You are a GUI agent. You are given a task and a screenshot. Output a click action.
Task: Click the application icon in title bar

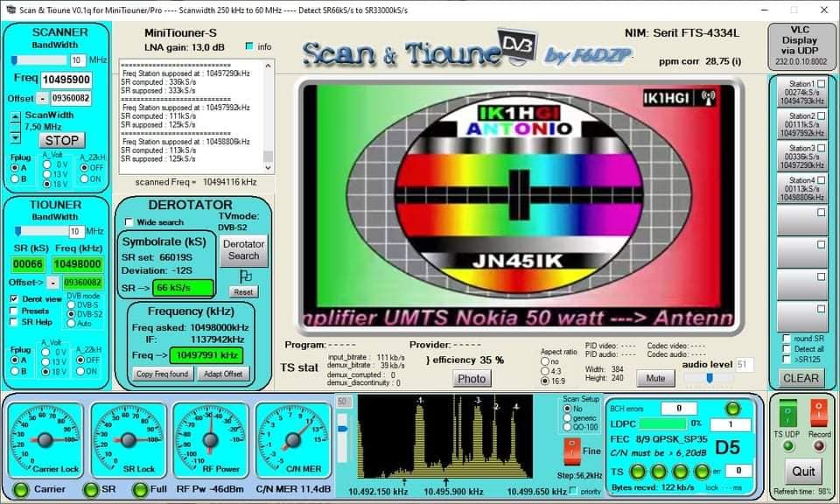[10, 10]
